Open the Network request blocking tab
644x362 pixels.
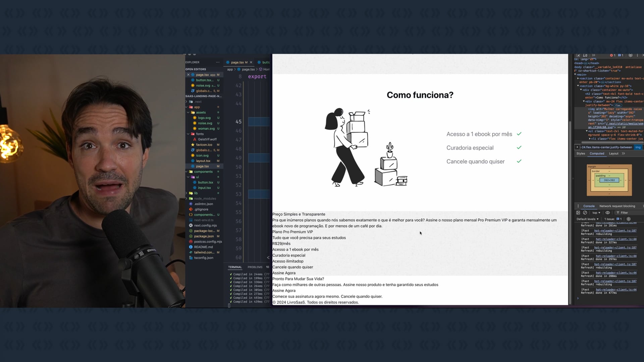(617, 206)
